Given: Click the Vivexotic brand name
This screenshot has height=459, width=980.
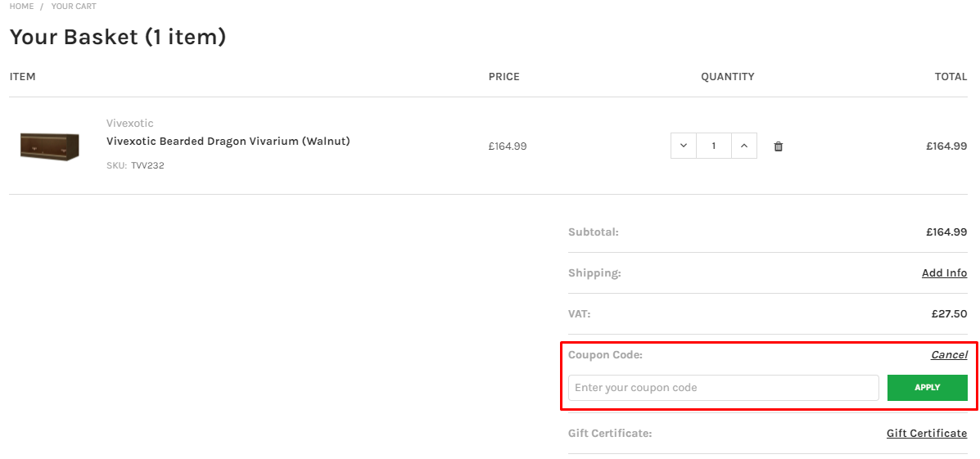Looking at the screenshot, I should 130,123.
